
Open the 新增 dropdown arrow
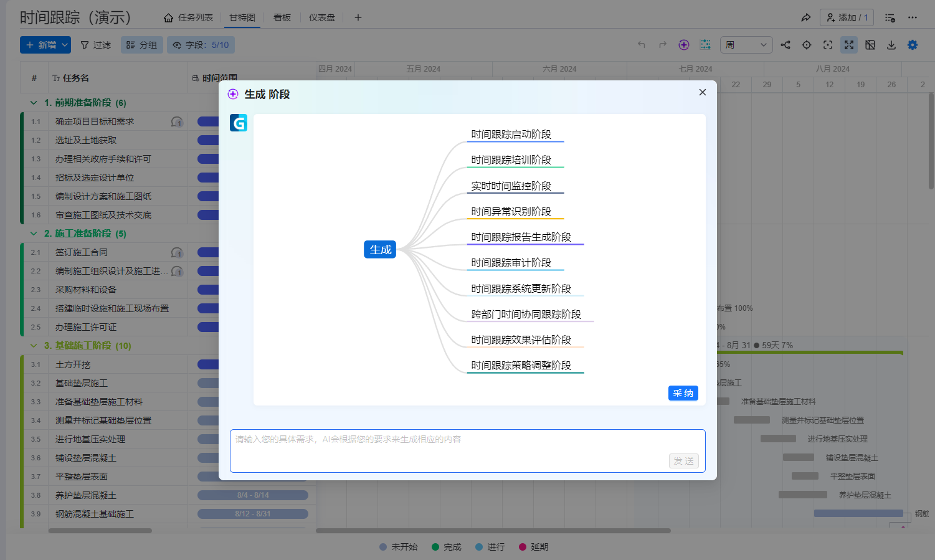click(65, 45)
